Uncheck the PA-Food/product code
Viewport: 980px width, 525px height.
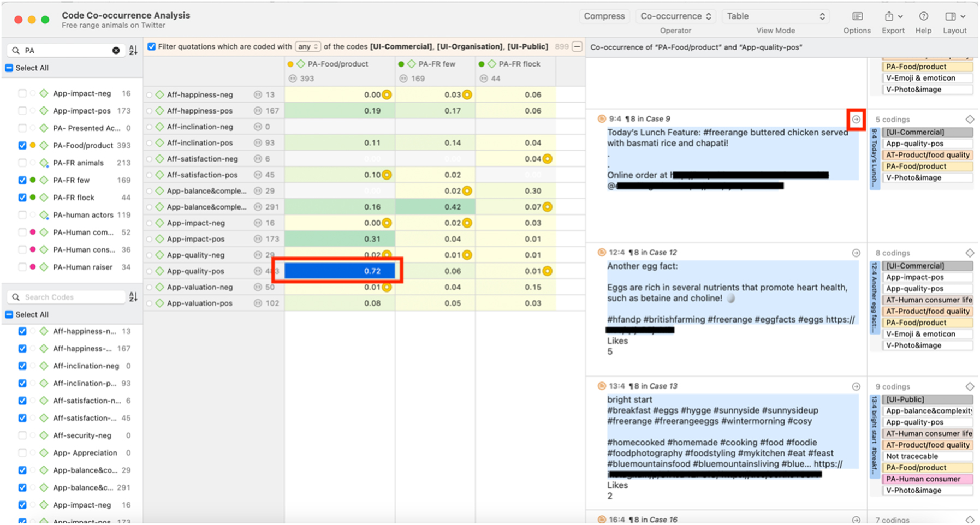click(22, 145)
